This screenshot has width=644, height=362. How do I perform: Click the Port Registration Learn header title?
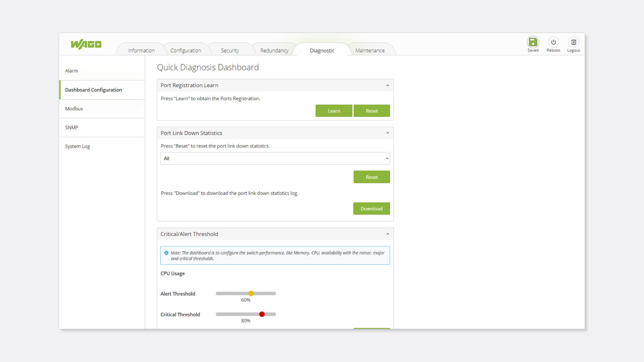(x=189, y=85)
